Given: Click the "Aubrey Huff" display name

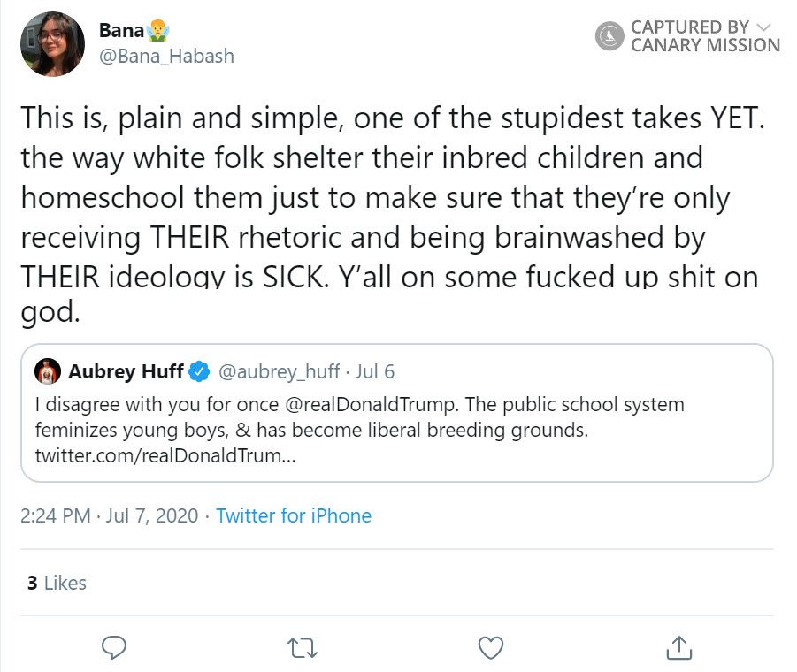Looking at the screenshot, I should (x=126, y=372).
